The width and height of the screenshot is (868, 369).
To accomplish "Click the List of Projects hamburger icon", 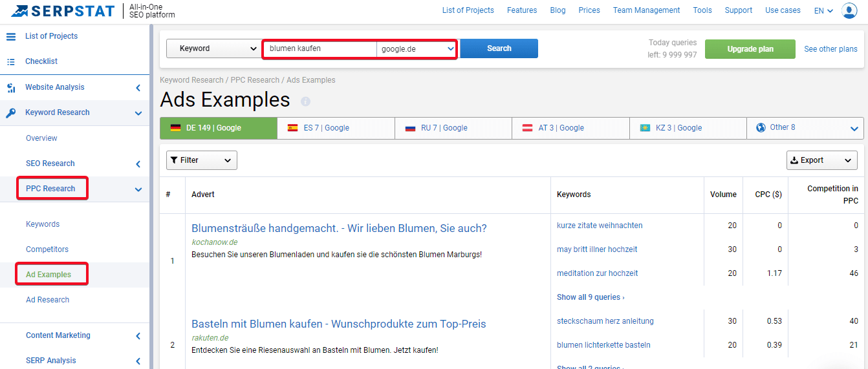I will tap(11, 36).
